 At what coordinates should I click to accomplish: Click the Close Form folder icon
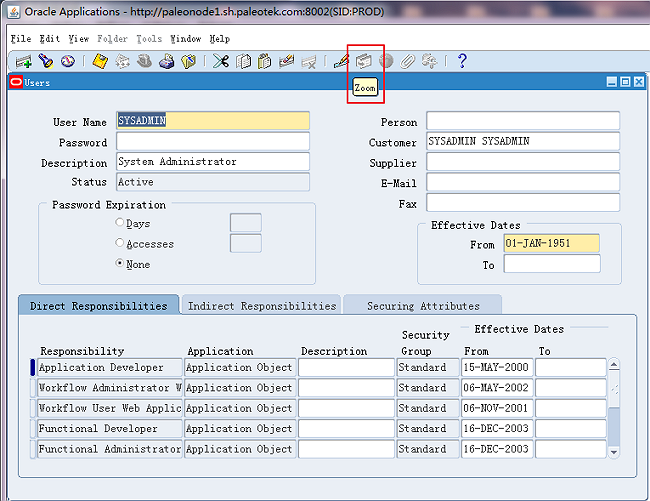click(189, 61)
